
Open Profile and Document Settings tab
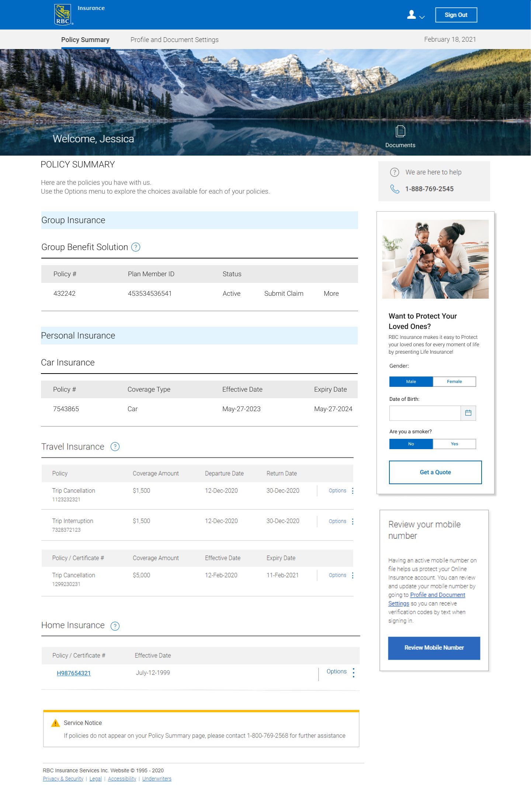coord(174,40)
